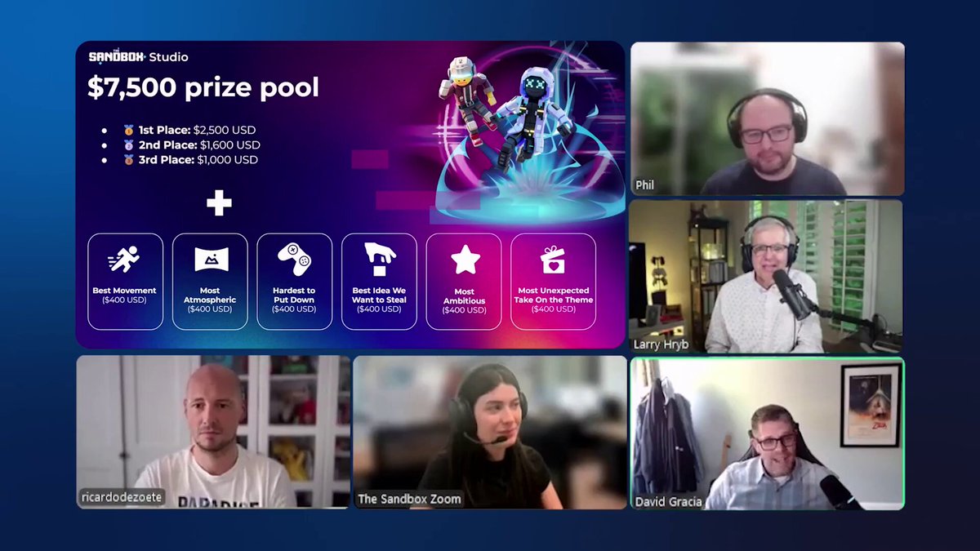Click the large white plus sign
980x551 pixels.
219,203
